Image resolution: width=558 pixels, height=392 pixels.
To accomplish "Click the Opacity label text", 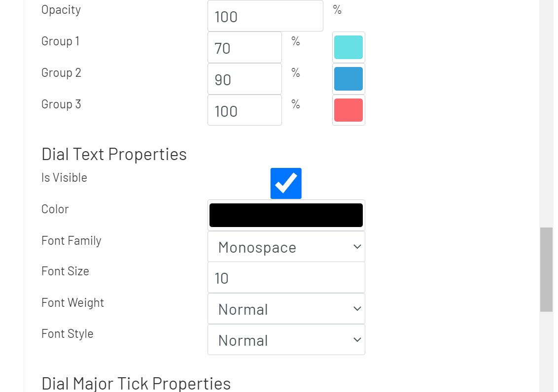I will [x=61, y=10].
